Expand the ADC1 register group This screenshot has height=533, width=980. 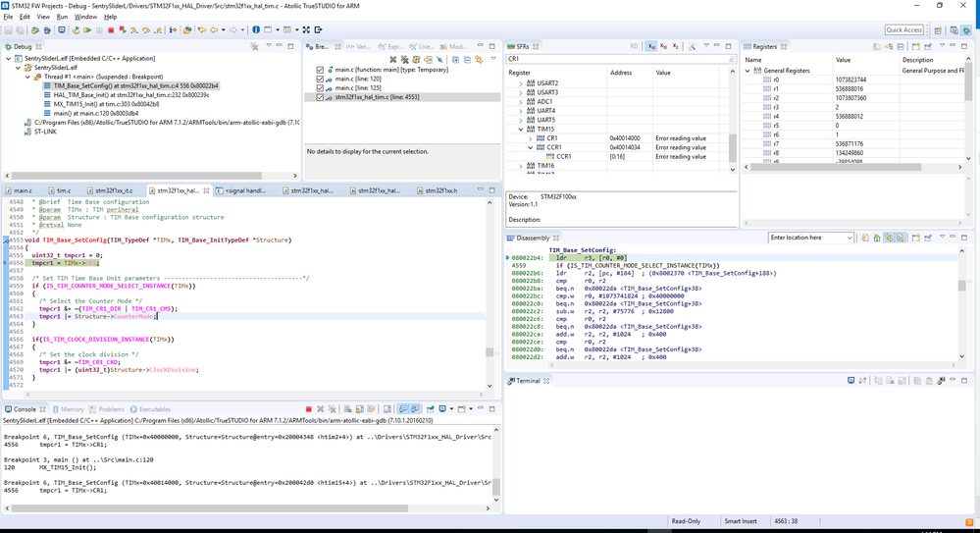(x=521, y=101)
